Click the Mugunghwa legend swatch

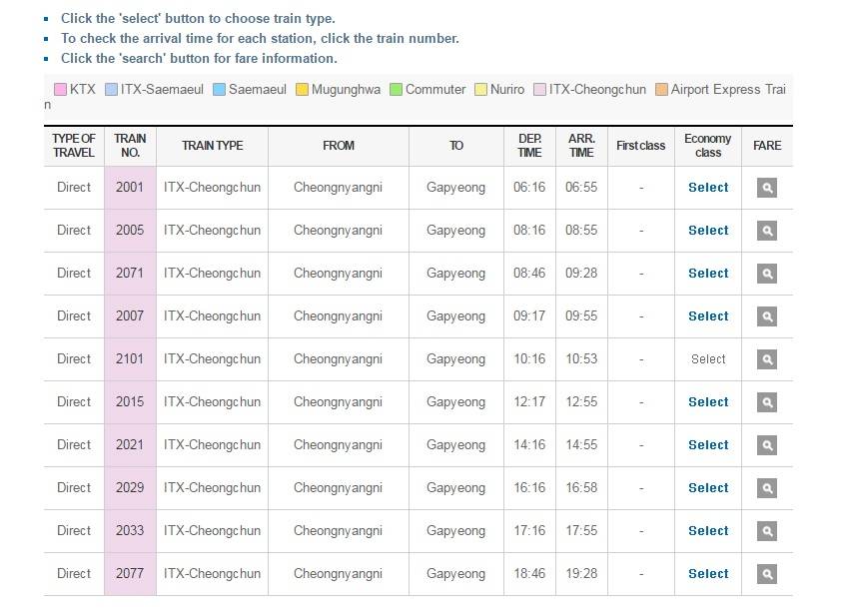click(x=302, y=89)
